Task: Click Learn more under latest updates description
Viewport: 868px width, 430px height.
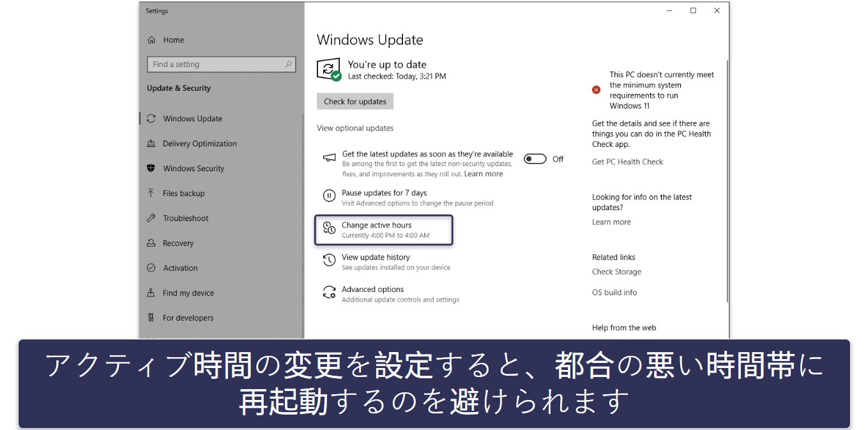Action: tap(483, 174)
